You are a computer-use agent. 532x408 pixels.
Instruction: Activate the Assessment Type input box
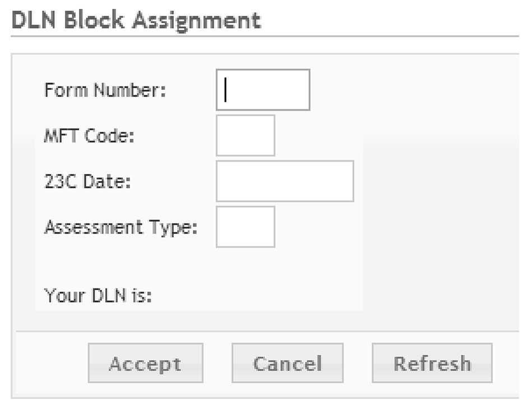coord(246,227)
